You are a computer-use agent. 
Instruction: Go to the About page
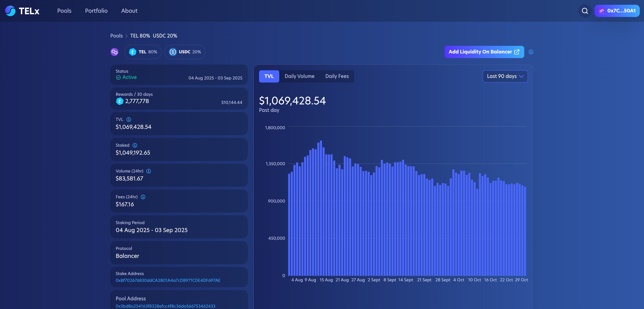(x=129, y=11)
